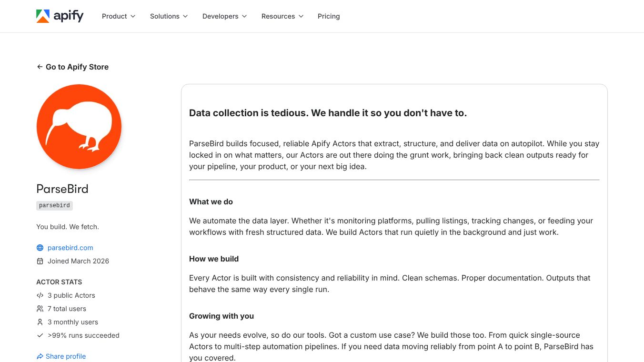Open the parsebird.com website link
644x362 pixels.
click(70, 248)
